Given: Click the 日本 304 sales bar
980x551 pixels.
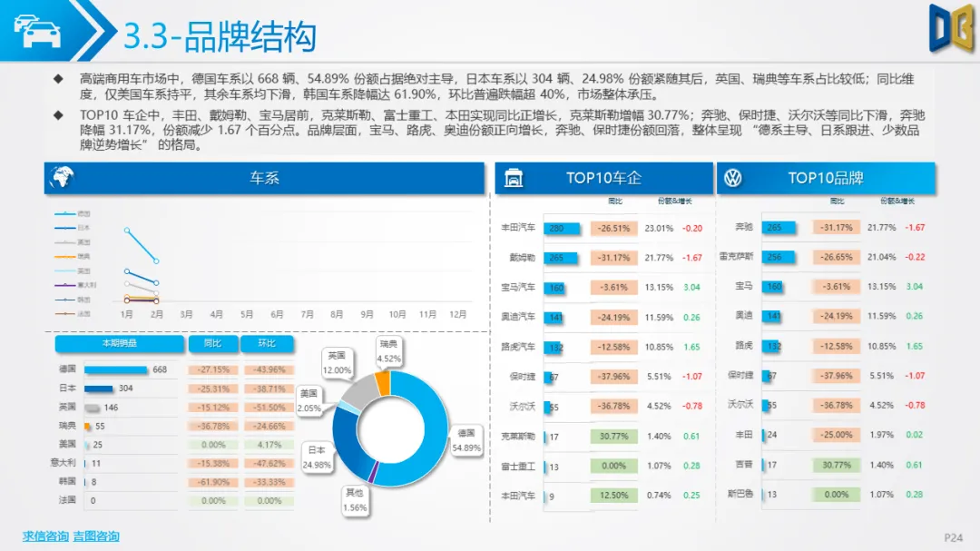Looking at the screenshot, I should pos(99,389).
